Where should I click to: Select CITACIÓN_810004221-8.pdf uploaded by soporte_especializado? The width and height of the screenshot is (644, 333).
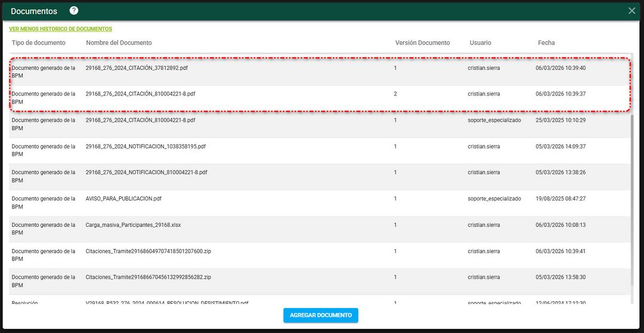click(140, 121)
